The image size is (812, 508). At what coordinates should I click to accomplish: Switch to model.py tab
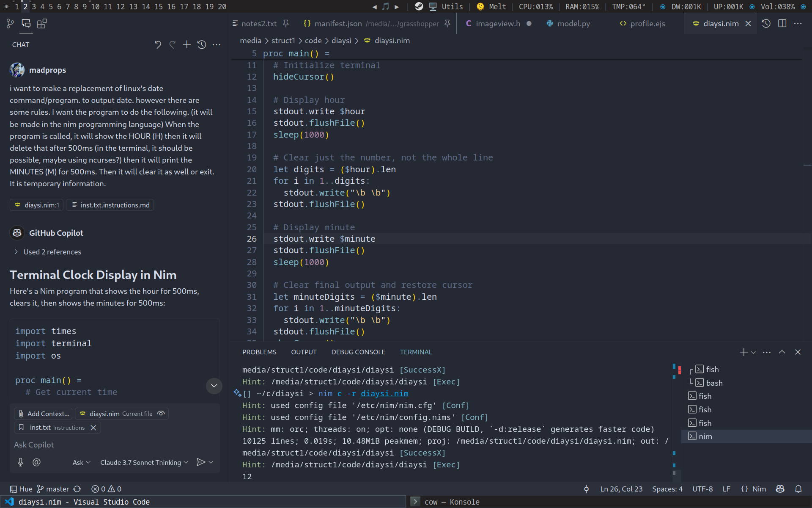coord(573,24)
